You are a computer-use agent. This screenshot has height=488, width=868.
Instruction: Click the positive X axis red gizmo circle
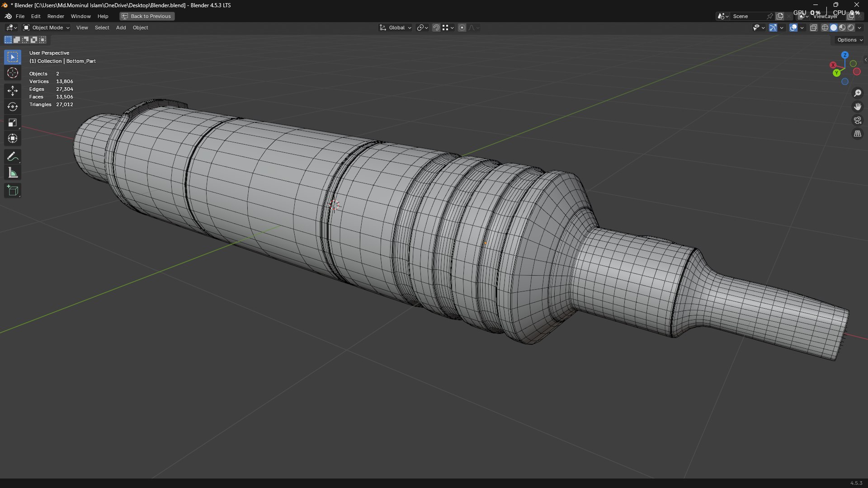pos(833,65)
